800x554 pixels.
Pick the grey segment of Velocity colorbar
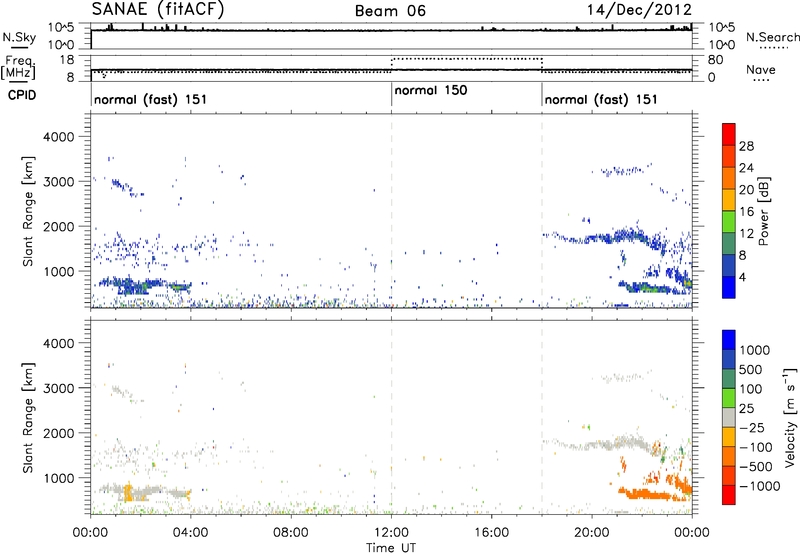coord(729,417)
